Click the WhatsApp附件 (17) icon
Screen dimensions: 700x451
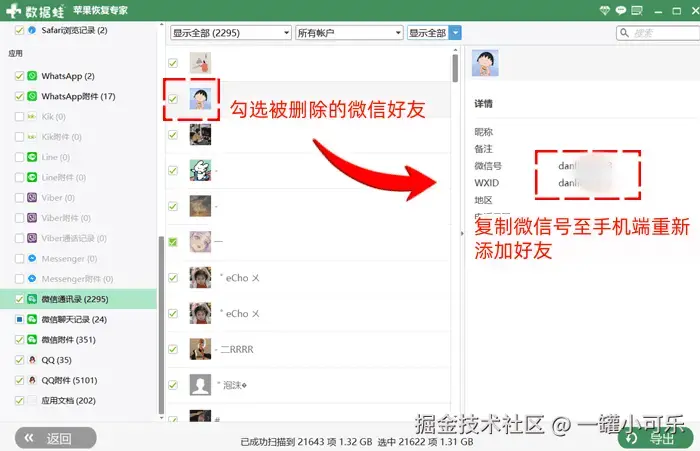click(x=32, y=96)
